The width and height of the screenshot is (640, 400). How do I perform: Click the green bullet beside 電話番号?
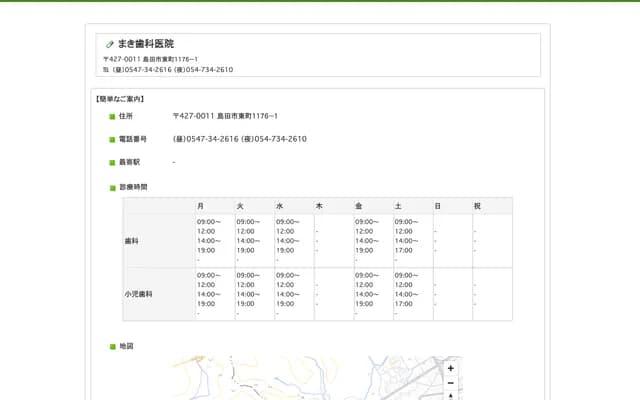pos(112,139)
